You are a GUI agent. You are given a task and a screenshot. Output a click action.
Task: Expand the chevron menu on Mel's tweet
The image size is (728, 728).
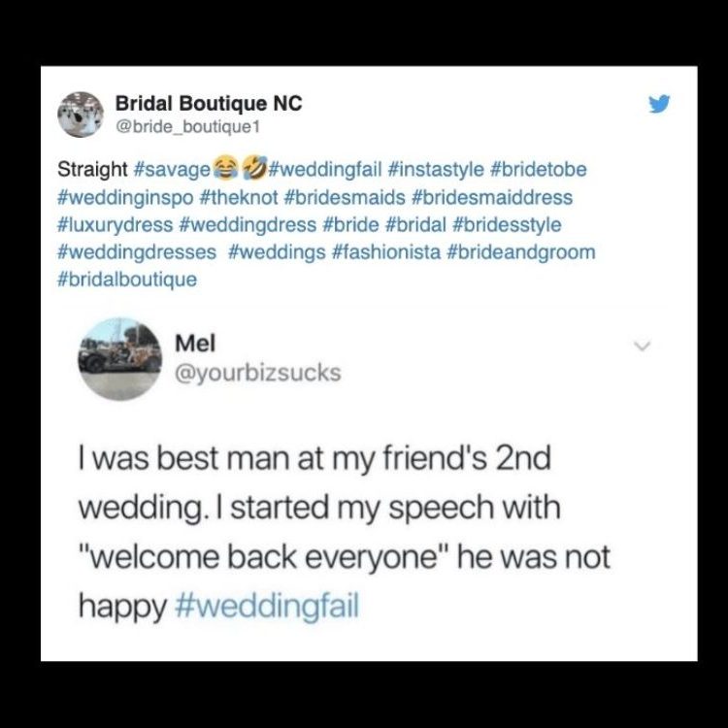click(643, 346)
